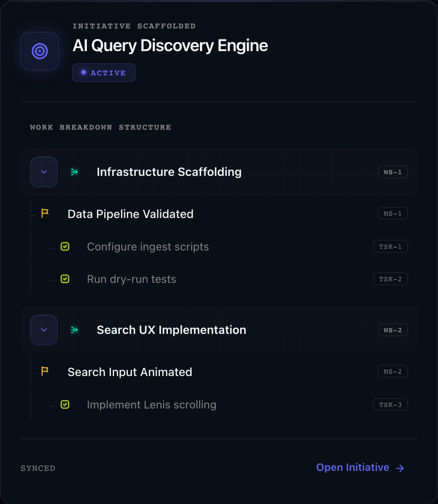Click the WS-1 identifier tag

point(393,172)
